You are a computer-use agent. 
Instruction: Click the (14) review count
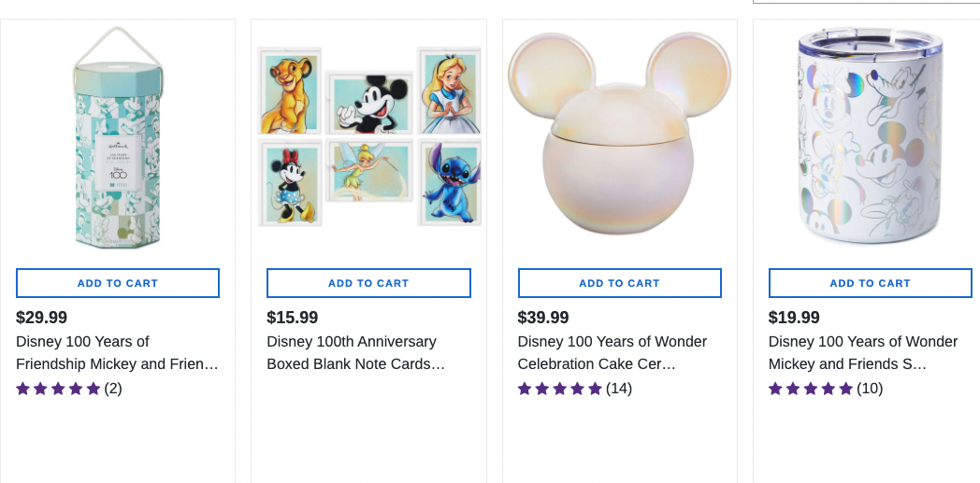click(619, 389)
